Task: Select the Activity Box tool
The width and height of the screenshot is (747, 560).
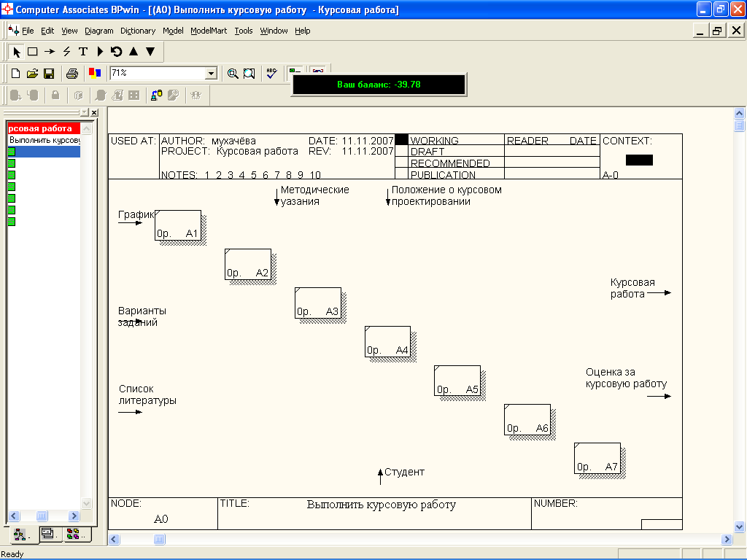Action: tap(33, 52)
